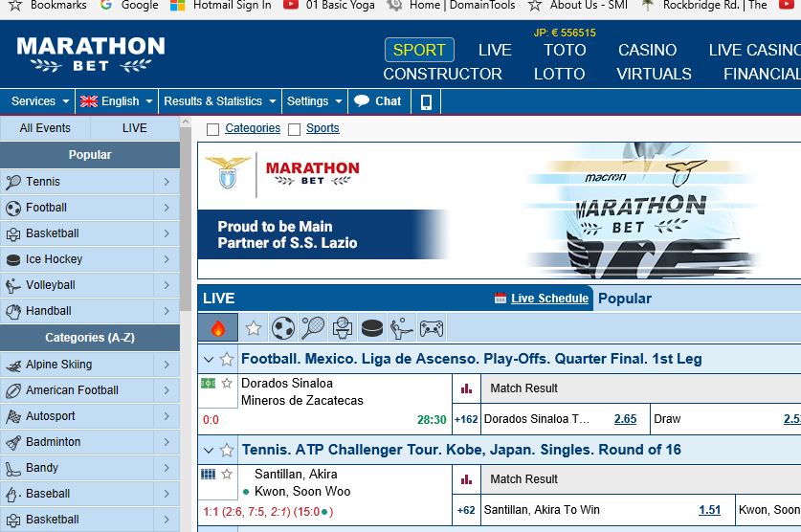The width and height of the screenshot is (801, 532).
Task: Open Results & Statistics dropdown
Action: click(220, 101)
